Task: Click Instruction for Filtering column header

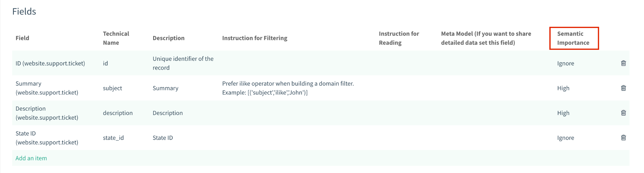Action: (x=255, y=38)
